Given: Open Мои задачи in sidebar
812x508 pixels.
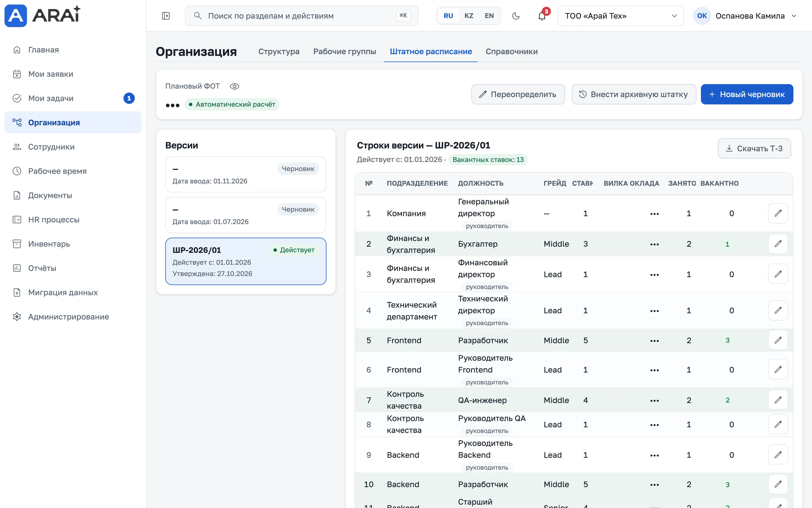Looking at the screenshot, I should 73,98.
